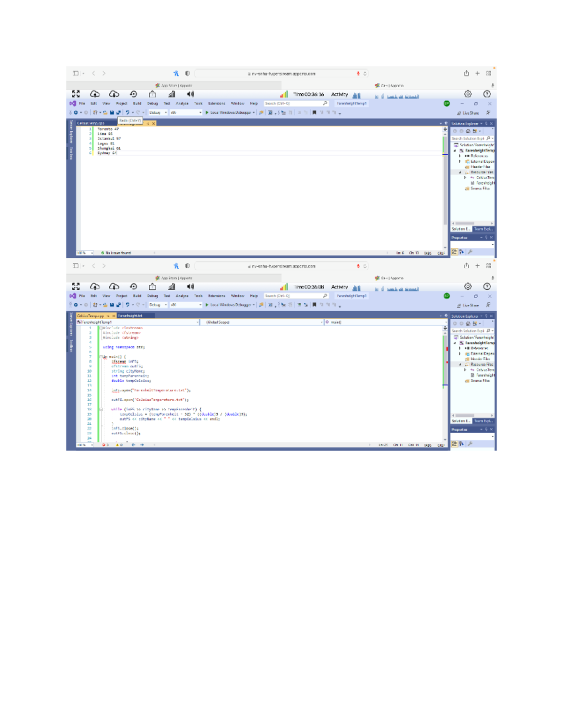This screenshot has width=563, height=728.
Task: Open the Build menu in the C++ code window
Action: click(137, 296)
